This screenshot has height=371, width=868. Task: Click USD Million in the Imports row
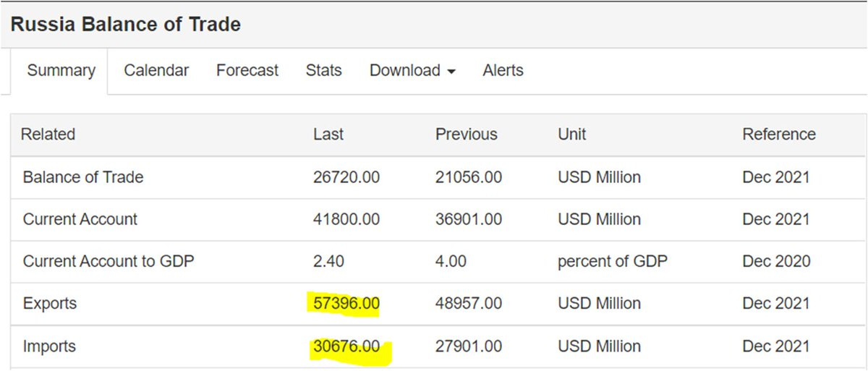(x=599, y=347)
